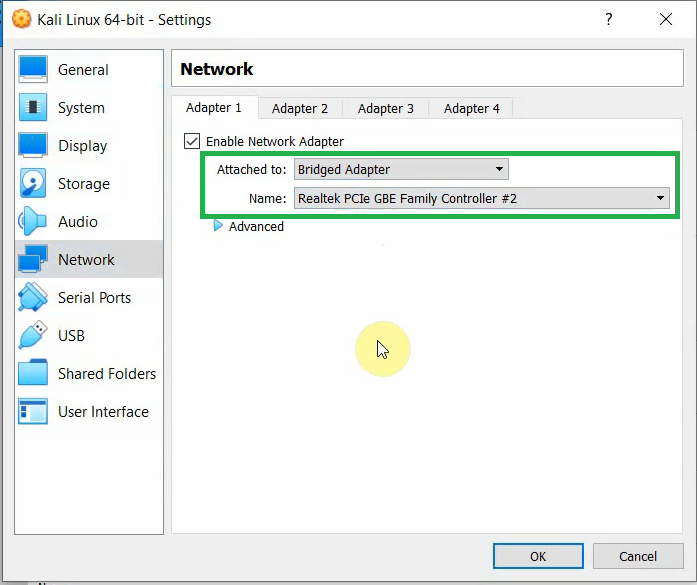Select the User Interface label in sidebar
Screen dimensions: 697x585
tap(104, 412)
